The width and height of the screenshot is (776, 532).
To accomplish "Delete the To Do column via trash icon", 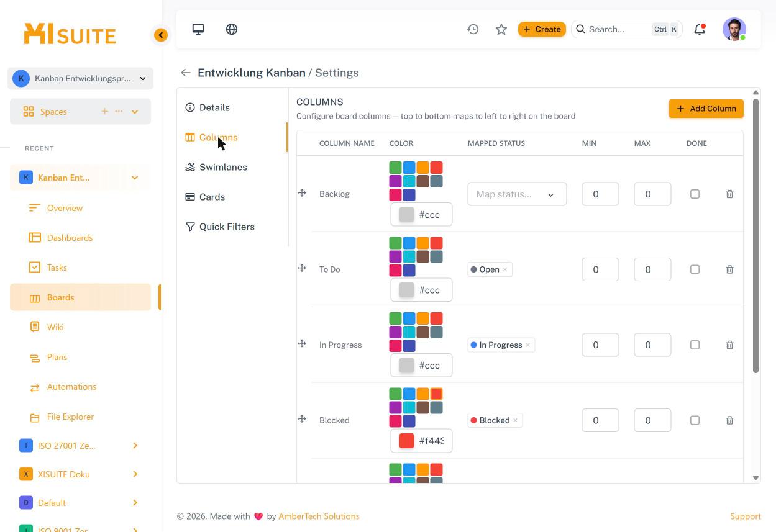I will click(729, 269).
